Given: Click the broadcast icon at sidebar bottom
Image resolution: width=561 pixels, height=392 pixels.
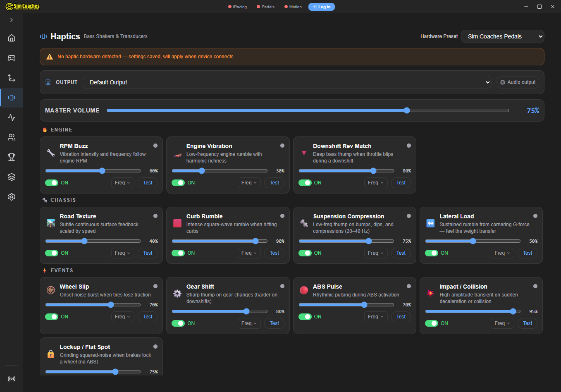Looking at the screenshot, I should click(11, 378).
